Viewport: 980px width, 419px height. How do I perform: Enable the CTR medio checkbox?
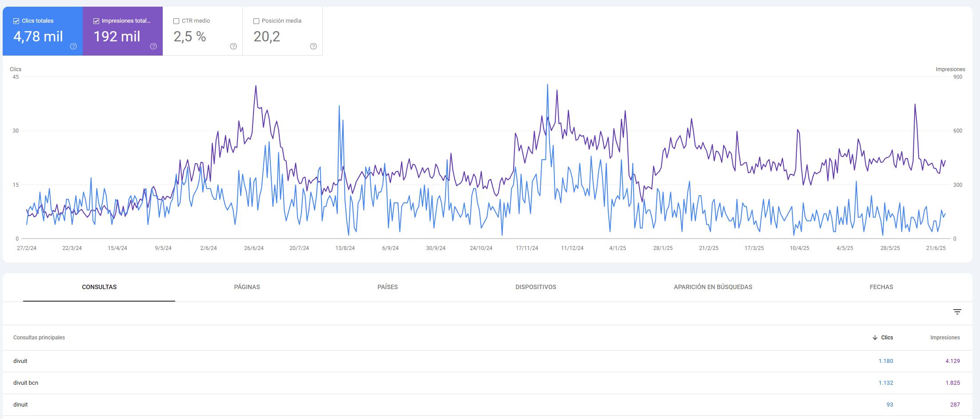(x=176, y=21)
